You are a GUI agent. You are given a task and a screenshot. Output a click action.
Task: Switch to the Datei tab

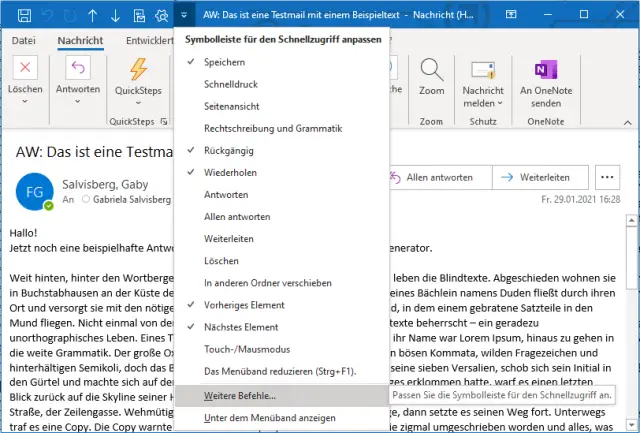(24, 40)
